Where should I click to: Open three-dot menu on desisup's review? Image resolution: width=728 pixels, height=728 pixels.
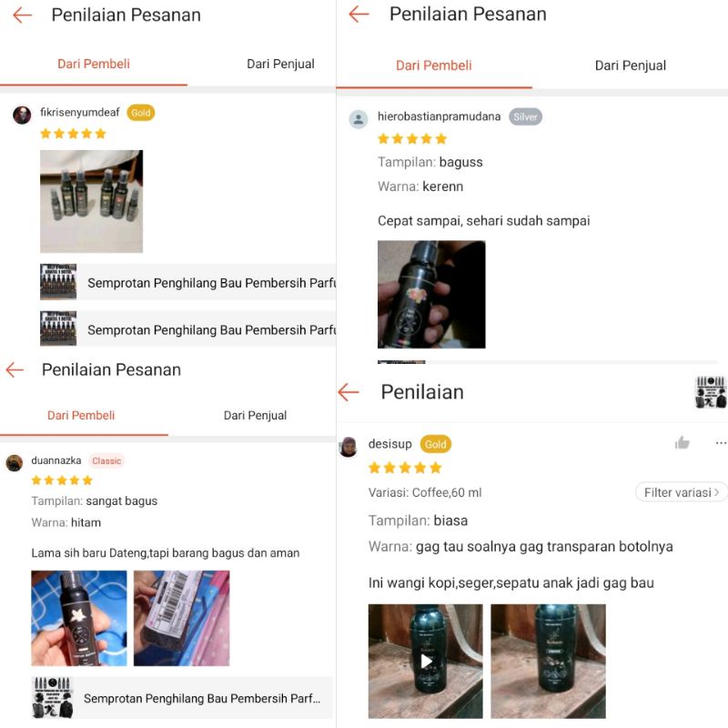click(721, 443)
